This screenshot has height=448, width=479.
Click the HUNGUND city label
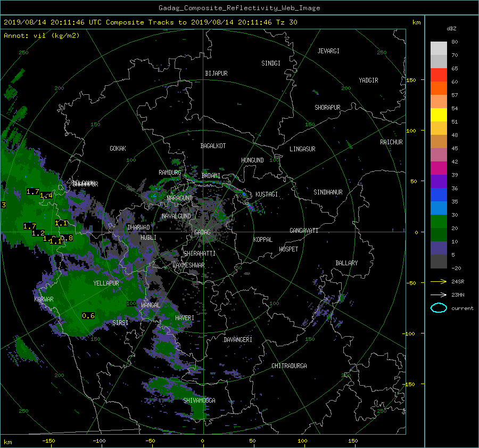point(252,160)
